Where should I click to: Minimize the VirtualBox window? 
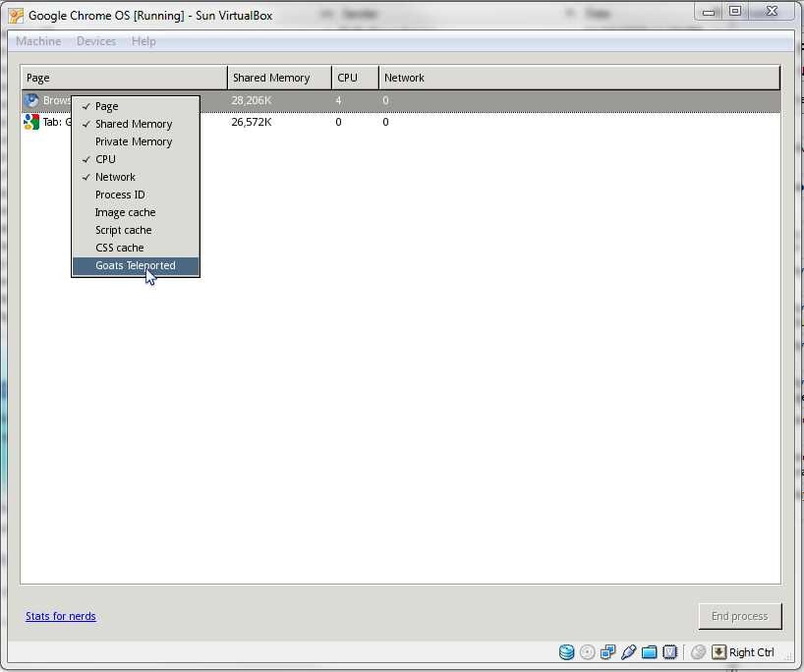pos(709,12)
